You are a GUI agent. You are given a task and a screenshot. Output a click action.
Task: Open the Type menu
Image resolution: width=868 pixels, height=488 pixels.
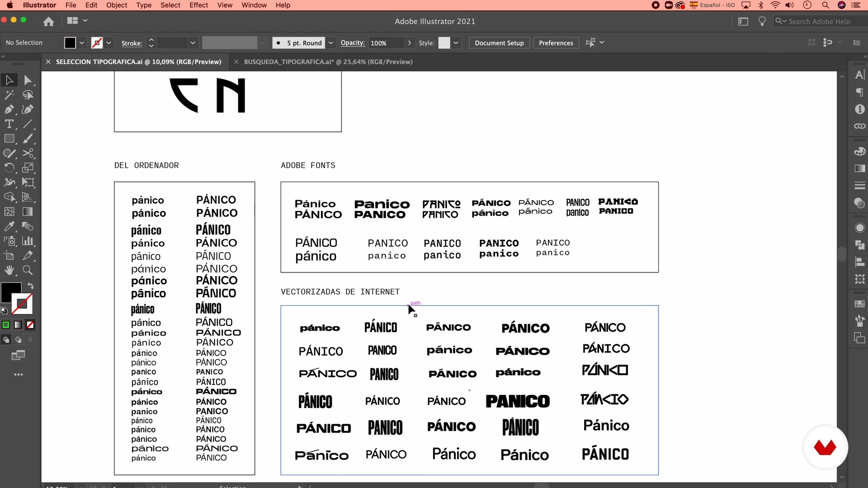(x=144, y=5)
